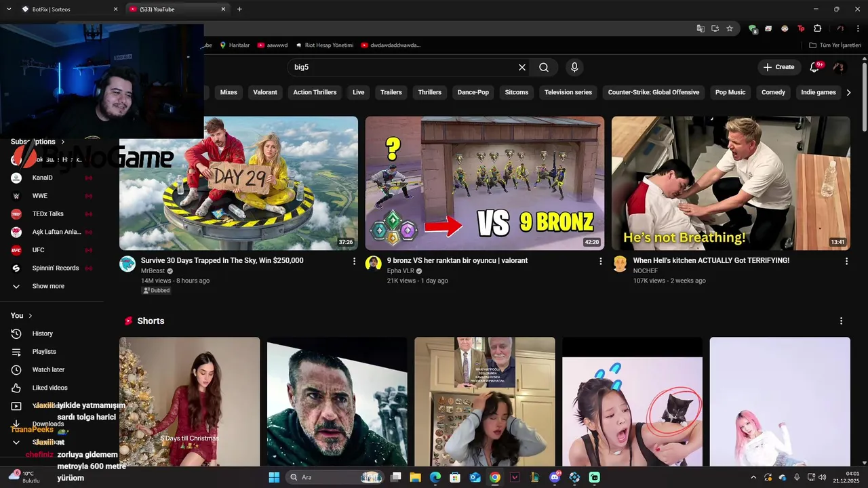Viewport: 868px width, 488px height.
Task: Click the NOCHEF channel avatar
Action: pos(620,264)
